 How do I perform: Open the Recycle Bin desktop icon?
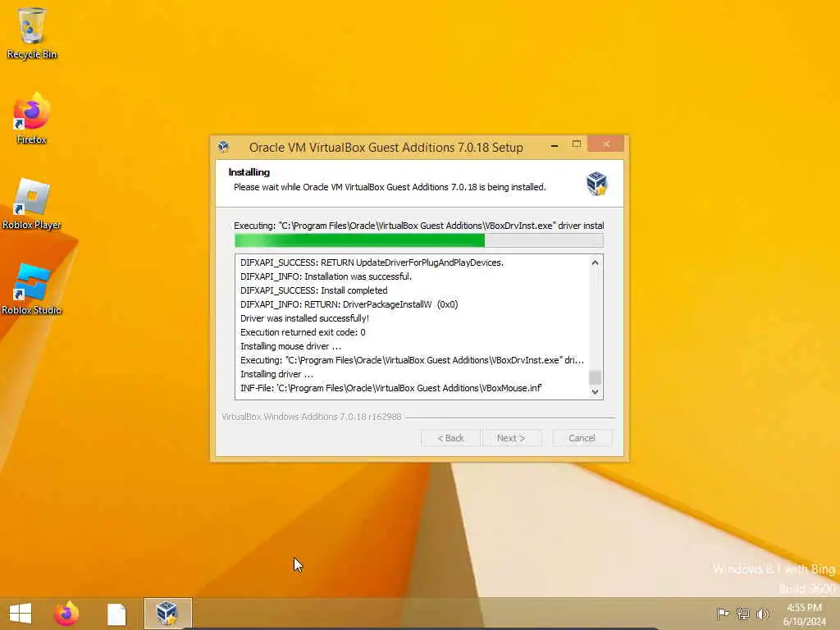[32, 33]
